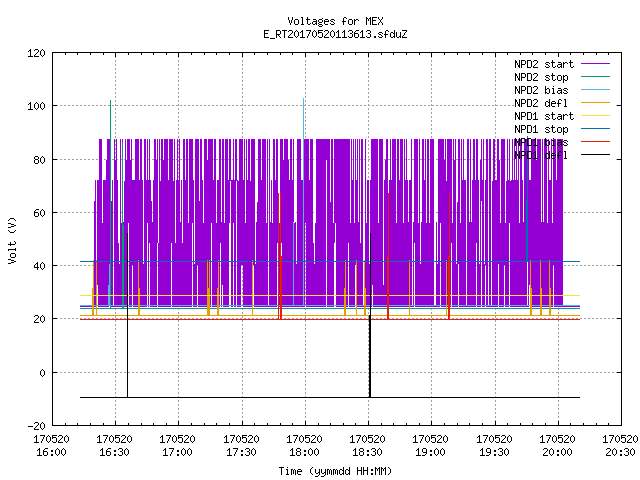Click the 'NPD2 start' legend label
640x480 pixels.
pyautogui.click(x=544, y=64)
